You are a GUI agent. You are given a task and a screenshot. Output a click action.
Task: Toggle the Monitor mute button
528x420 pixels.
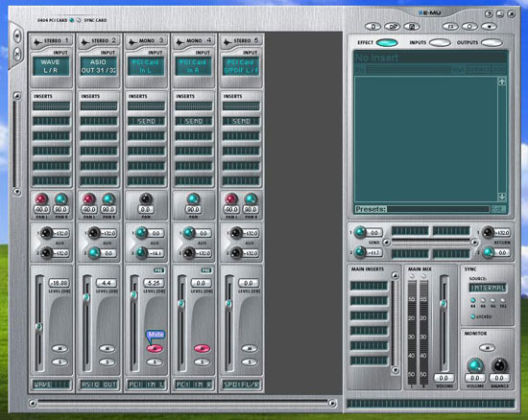tap(487, 347)
